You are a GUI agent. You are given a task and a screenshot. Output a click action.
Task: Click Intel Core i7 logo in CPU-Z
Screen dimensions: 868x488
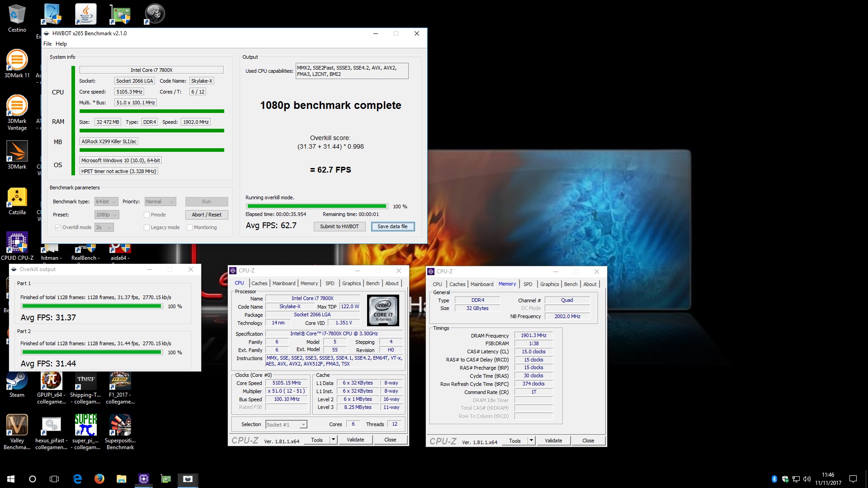click(x=383, y=310)
